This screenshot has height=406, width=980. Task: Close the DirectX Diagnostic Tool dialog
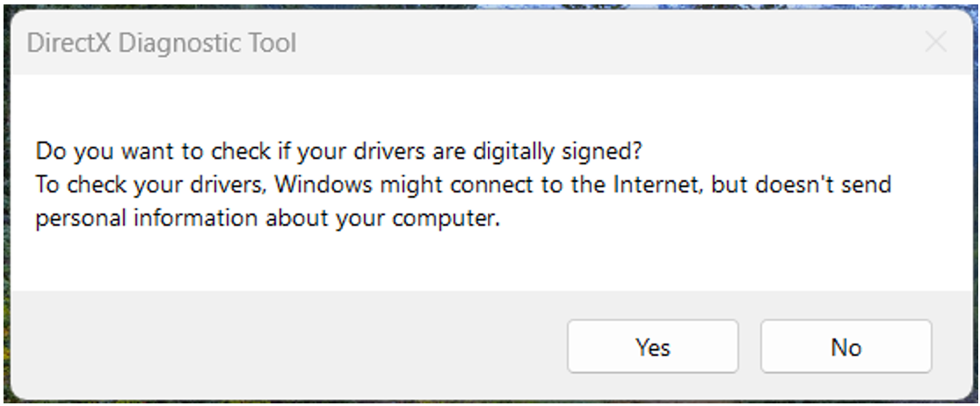[936, 42]
